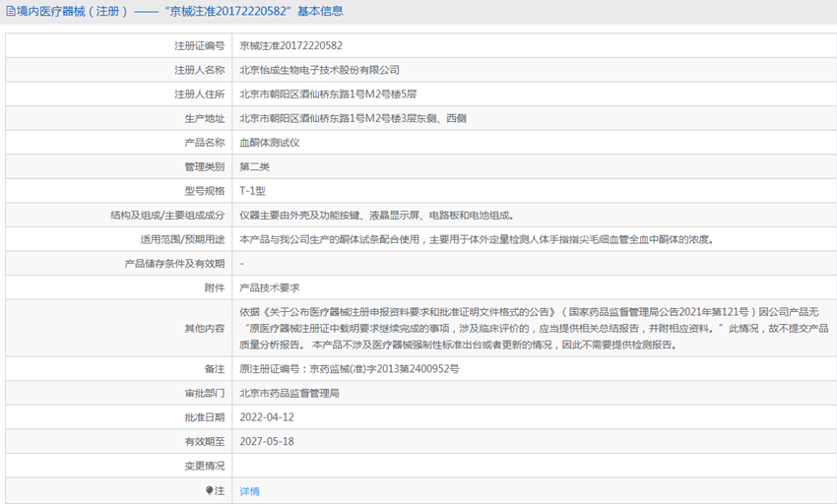Click the 注册人名称 label
This screenshot has height=504, width=837.
(x=200, y=70)
